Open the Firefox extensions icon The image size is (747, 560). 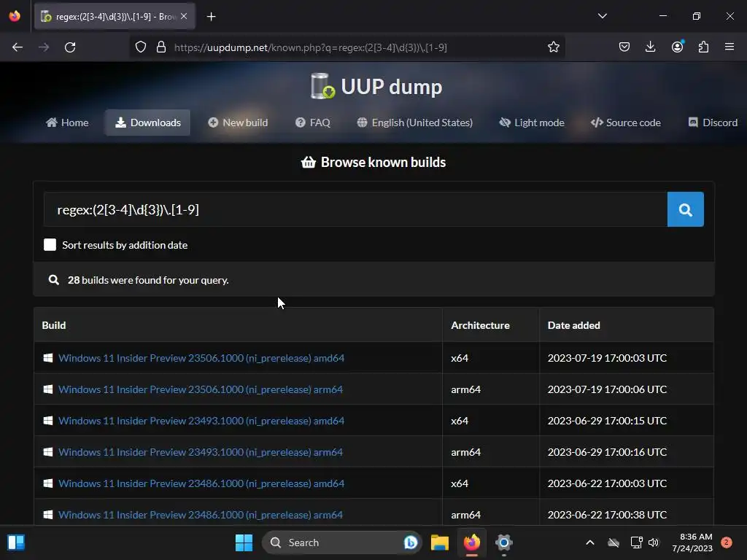(x=703, y=47)
